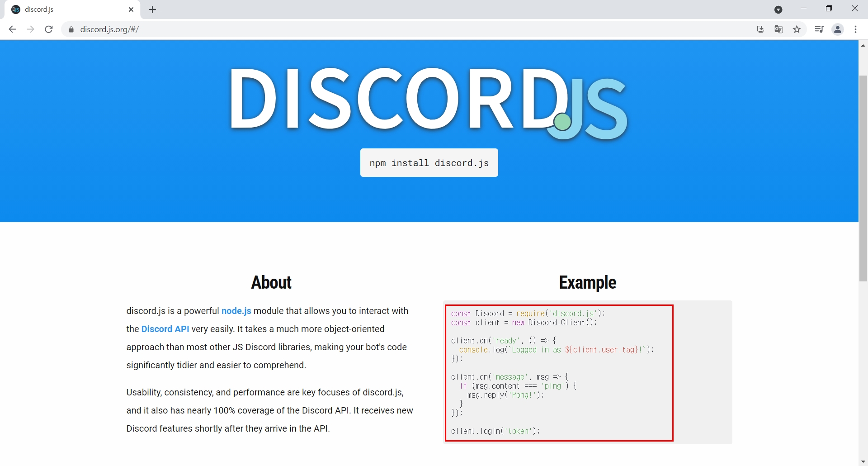This screenshot has height=466, width=868.
Task: Bookmark this page with star icon
Action: (797, 29)
